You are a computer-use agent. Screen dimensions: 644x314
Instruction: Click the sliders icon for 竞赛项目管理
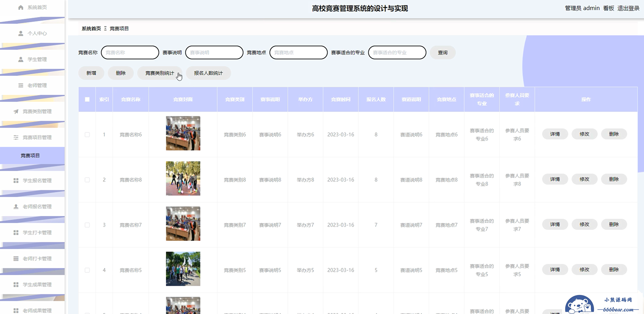point(16,137)
